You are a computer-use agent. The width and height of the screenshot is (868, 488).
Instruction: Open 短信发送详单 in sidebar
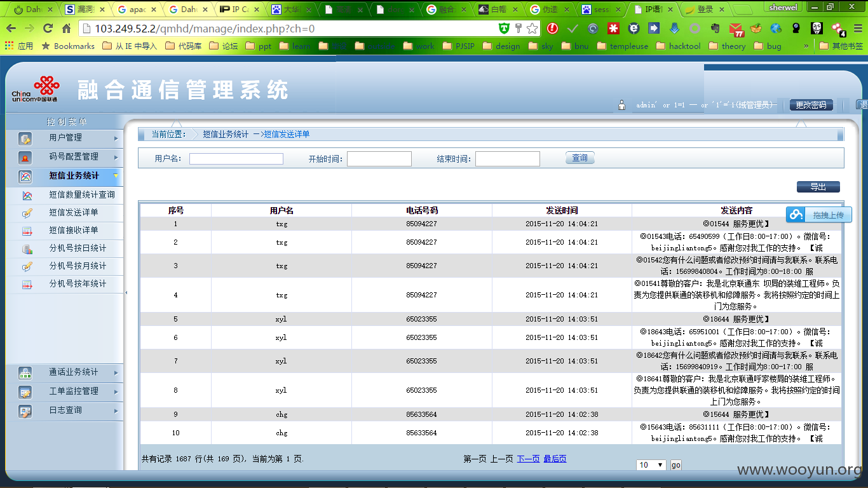pos(74,213)
